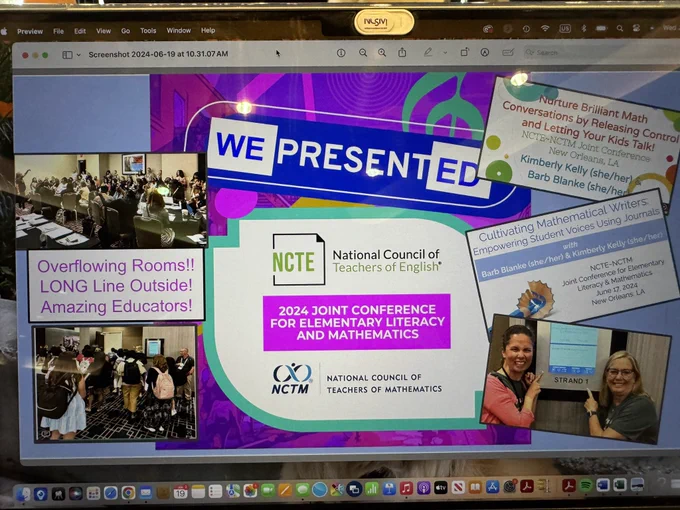The height and width of the screenshot is (510, 680).
Task: Click the window title Screenshot 2024-06-19
Action: point(158,55)
